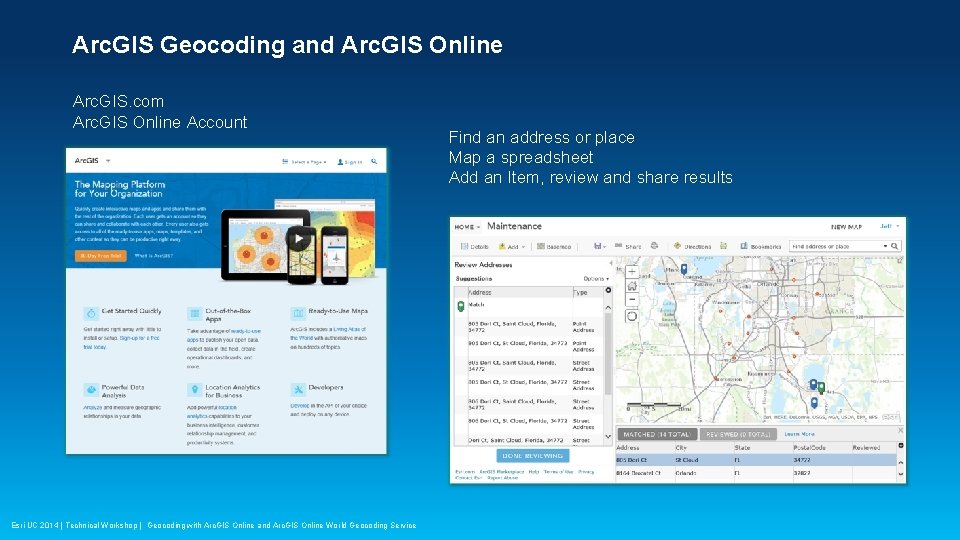Click the DONE REVIEWING button
The image size is (960, 540).
(533, 456)
